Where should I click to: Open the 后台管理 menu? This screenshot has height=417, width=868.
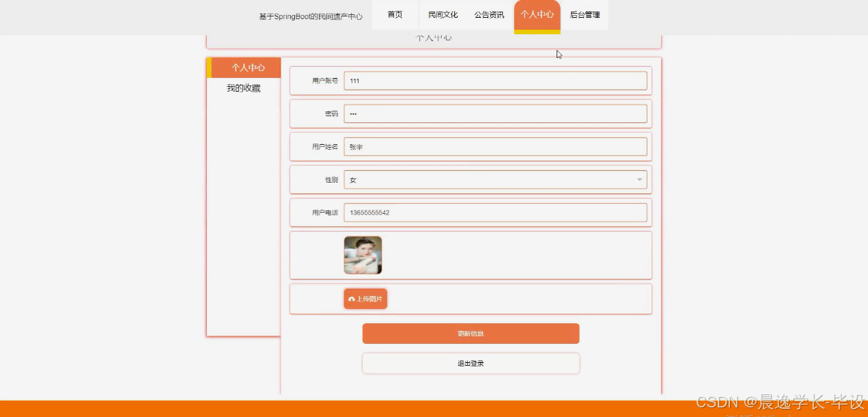pyautogui.click(x=585, y=14)
